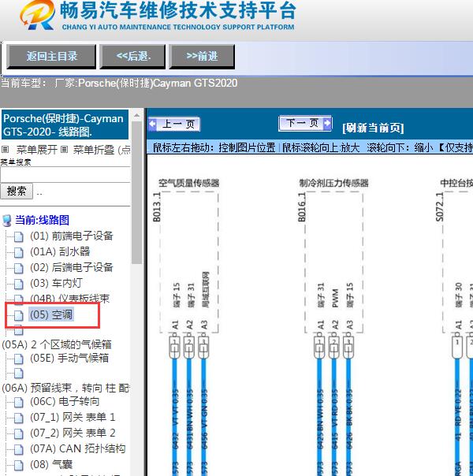Click 制冷剂压力传感器 component label
473x476 pixels.
click(x=333, y=183)
